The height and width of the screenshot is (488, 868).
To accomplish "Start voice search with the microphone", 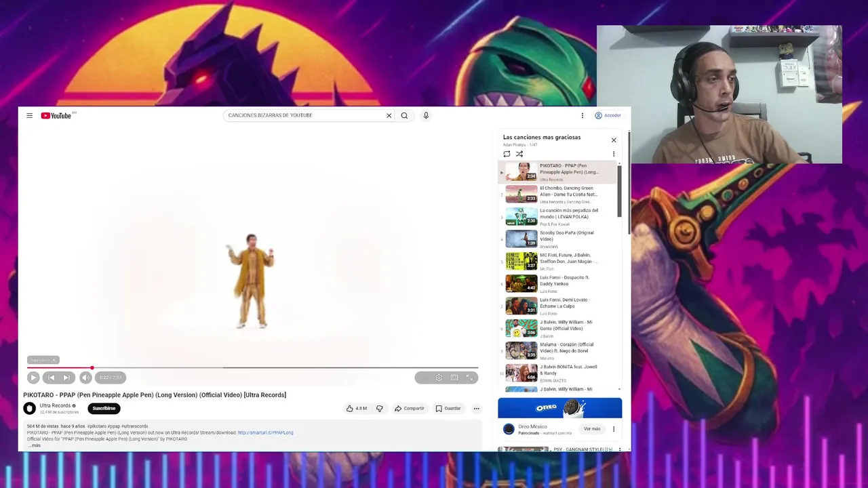I will click(x=426, y=116).
